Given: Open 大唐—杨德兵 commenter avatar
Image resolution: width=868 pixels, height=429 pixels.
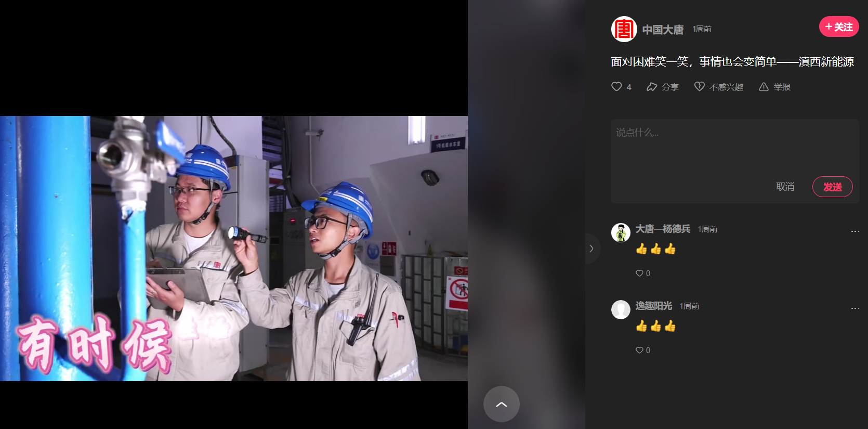Looking at the screenshot, I should pyautogui.click(x=621, y=232).
